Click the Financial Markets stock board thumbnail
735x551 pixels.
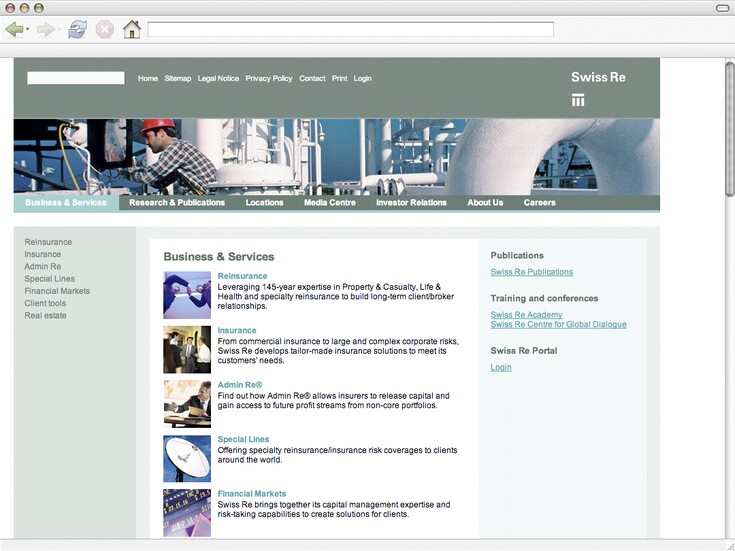point(187,513)
